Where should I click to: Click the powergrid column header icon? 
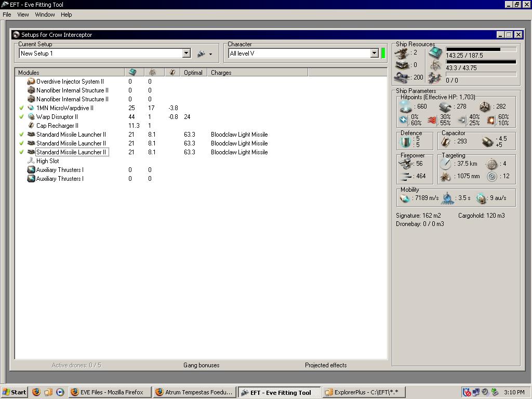(152, 72)
